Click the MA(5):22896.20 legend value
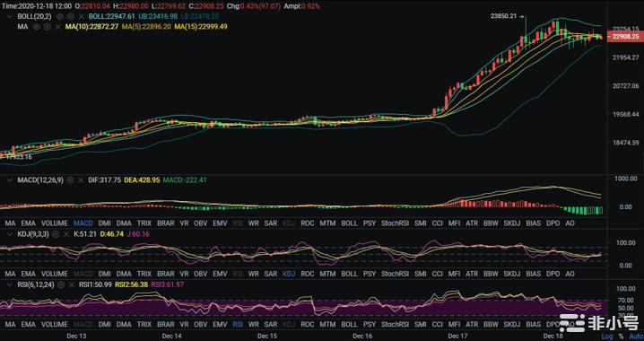 146,27
